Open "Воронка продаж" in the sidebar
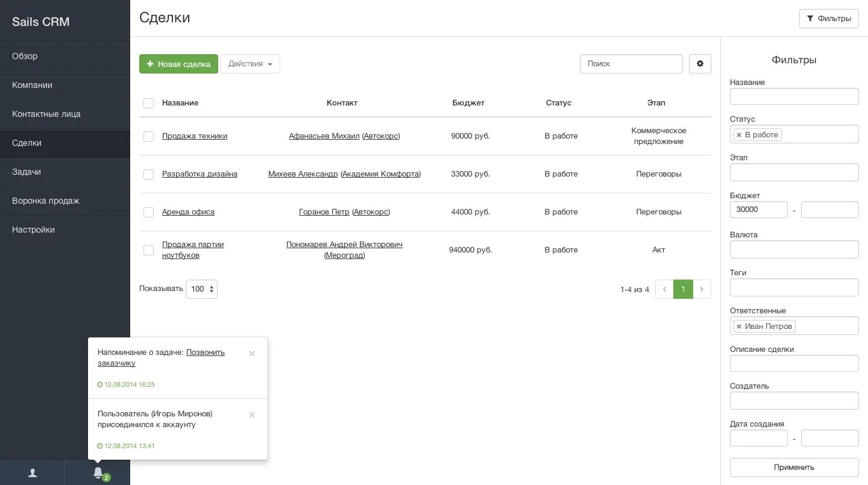The image size is (868, 485). [46, 201]
